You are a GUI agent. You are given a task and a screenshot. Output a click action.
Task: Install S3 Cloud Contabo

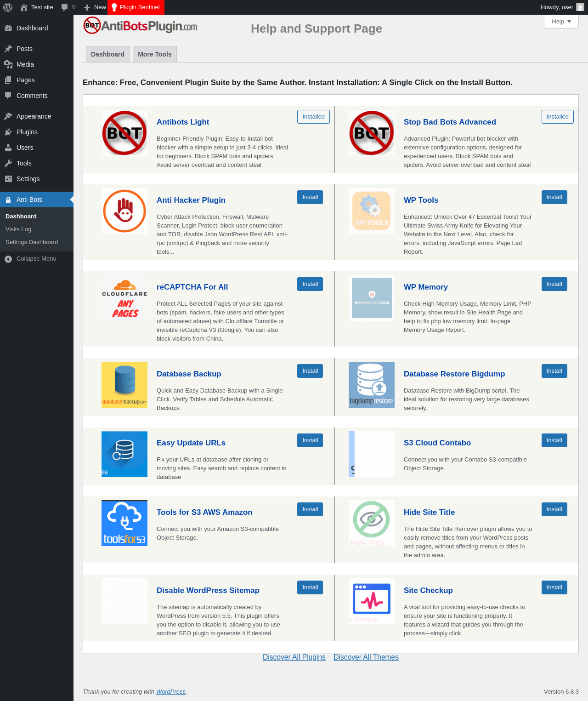554,440
